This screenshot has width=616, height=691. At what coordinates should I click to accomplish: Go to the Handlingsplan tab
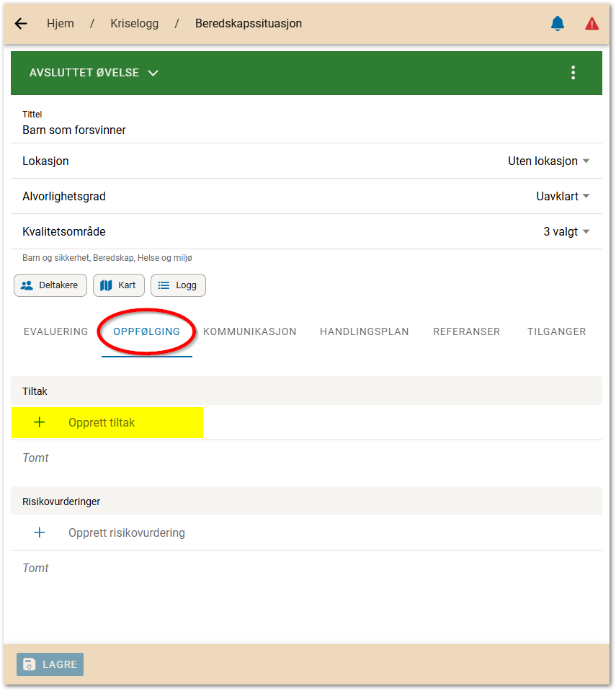tap(365, 332)
